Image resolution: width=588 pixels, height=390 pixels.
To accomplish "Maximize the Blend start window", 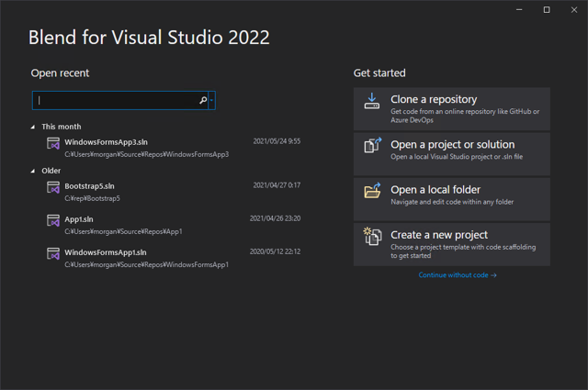I will click(547, 10).
